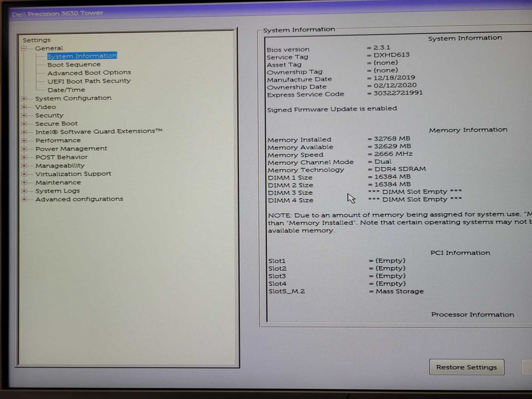Open Date/Time settings
The width and height of the screenshot is (532, 399).
pos(66,90)
